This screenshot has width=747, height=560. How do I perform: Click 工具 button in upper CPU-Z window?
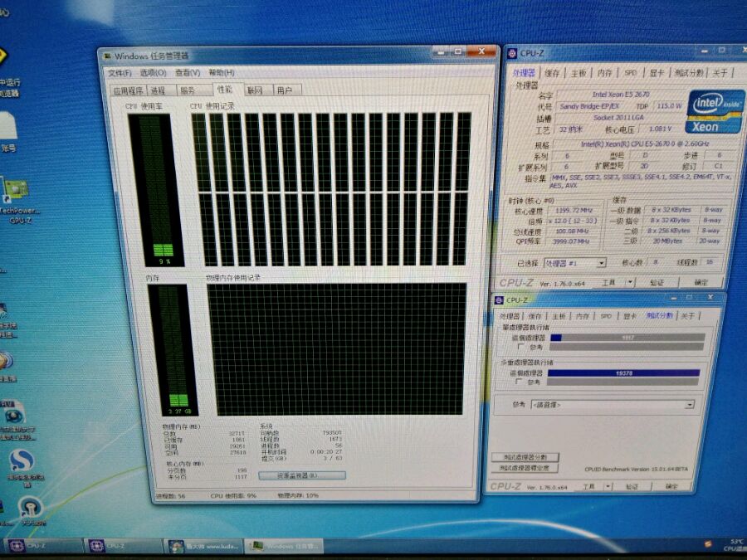608,282
